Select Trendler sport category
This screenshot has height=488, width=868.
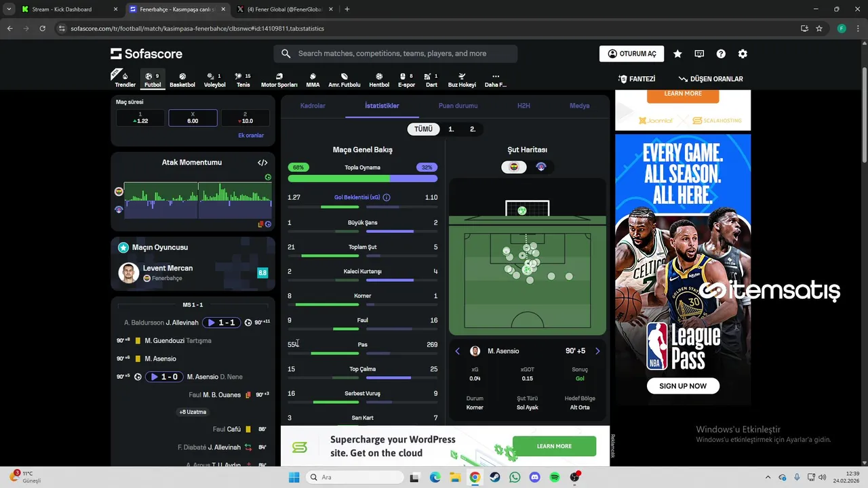point(125,80)
